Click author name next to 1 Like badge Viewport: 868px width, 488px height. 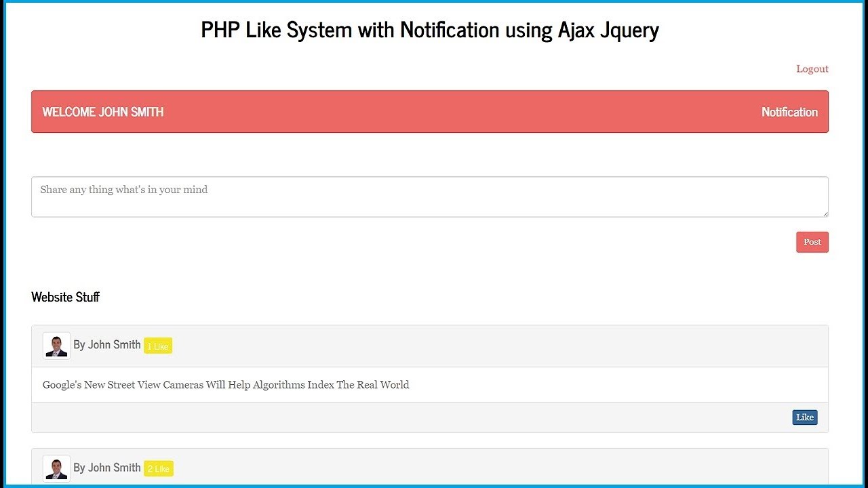tap(107, 345)
